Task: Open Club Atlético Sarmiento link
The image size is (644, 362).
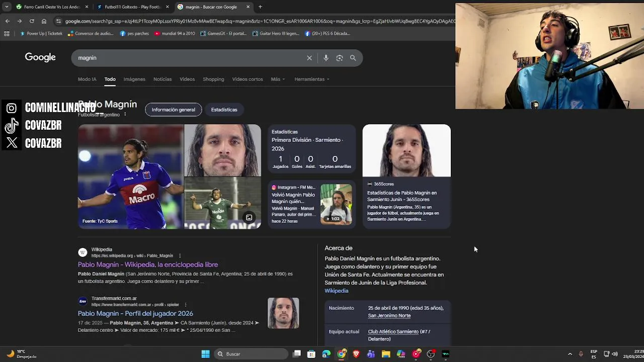Action: (x=393, y=332)
